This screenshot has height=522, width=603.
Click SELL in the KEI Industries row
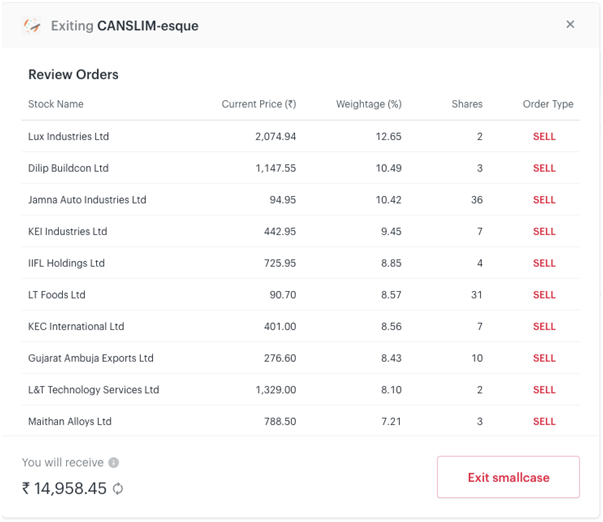pos(544,232)
